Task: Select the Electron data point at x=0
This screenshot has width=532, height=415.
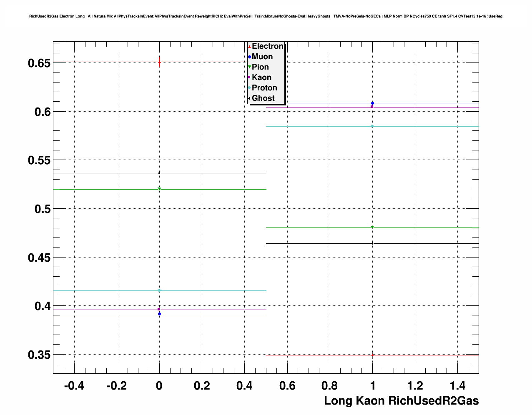Action: tap(159, 62)
